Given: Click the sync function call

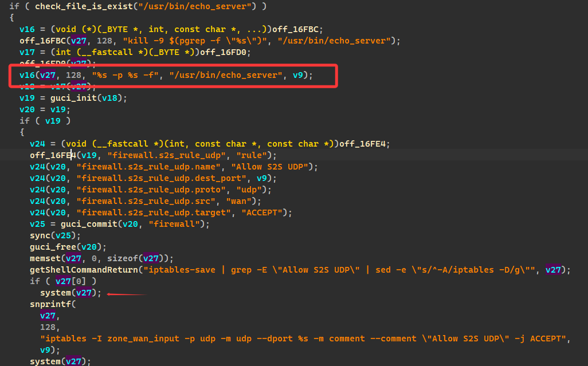Looking at the screenshot, I should click(40, 235).
